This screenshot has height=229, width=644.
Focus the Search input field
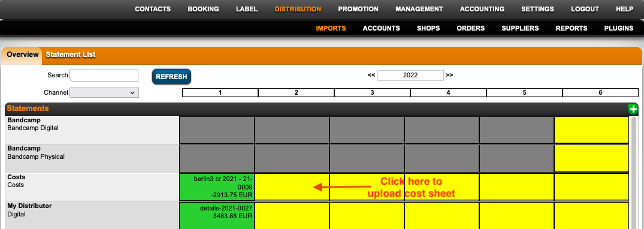point(104,76)
